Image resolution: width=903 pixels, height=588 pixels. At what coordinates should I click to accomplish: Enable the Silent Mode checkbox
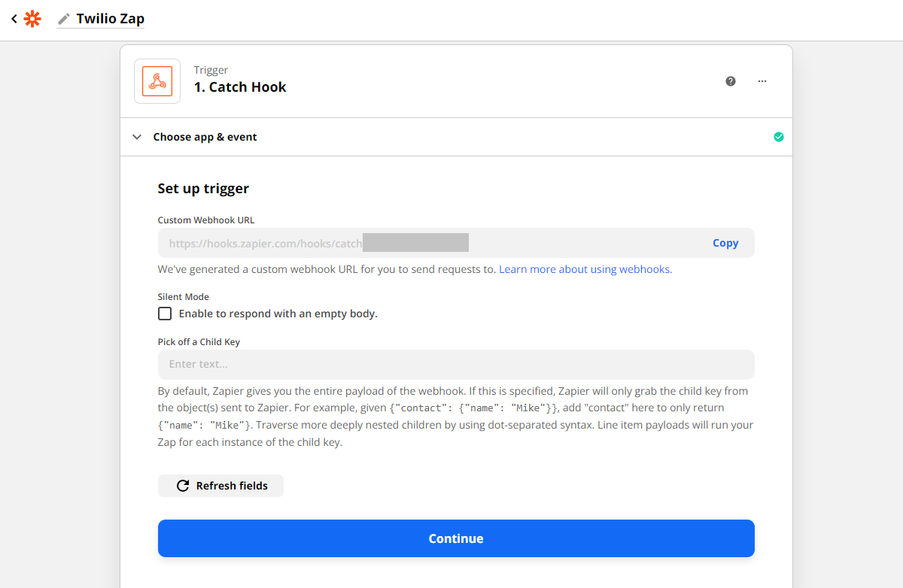click(165, 314)
